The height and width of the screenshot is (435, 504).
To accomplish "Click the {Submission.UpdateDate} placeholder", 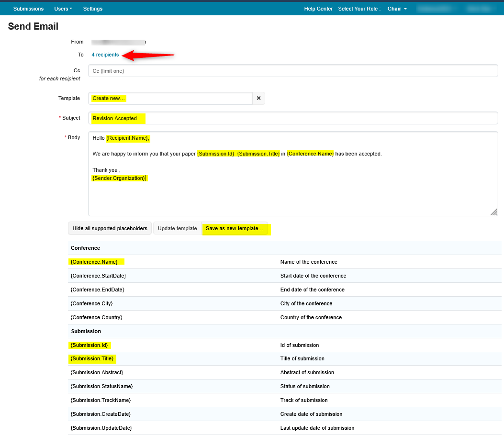I will 101,428.
